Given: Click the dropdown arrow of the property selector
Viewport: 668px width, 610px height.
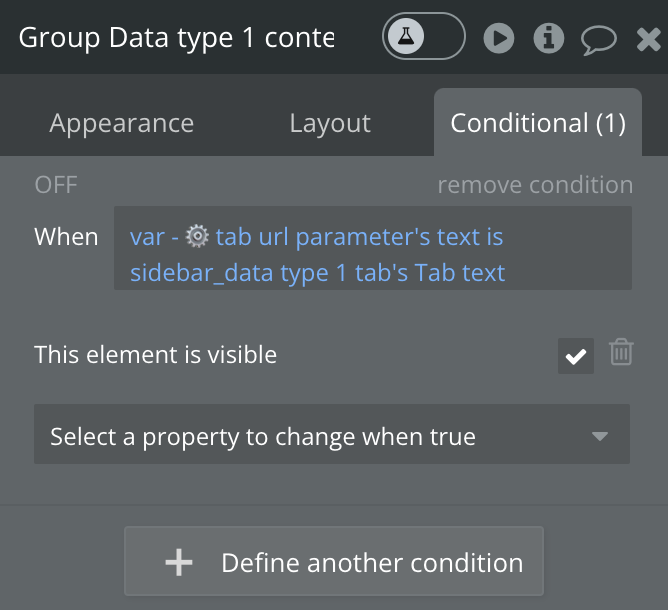Looking at the screenshot, I should tap(600, 436).
